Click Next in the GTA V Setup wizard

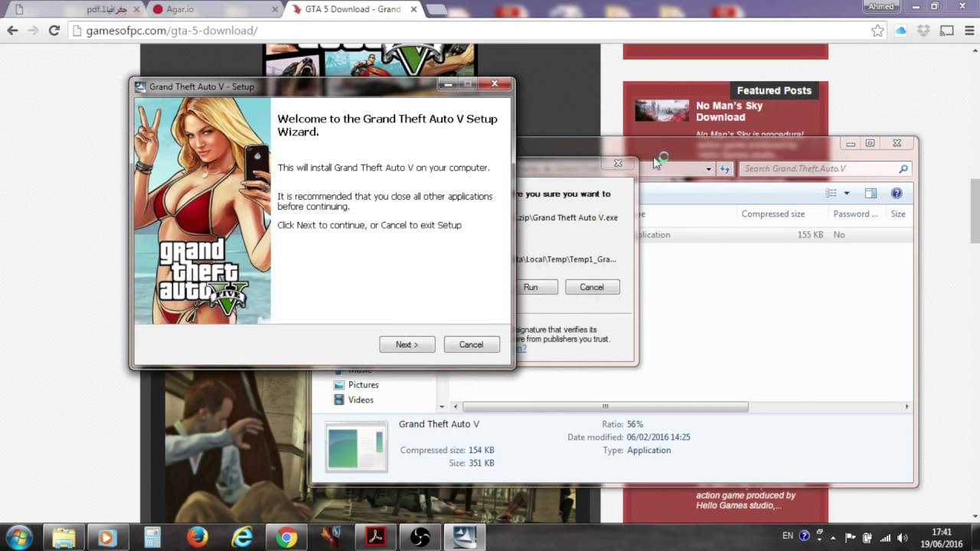pos(407,344)
